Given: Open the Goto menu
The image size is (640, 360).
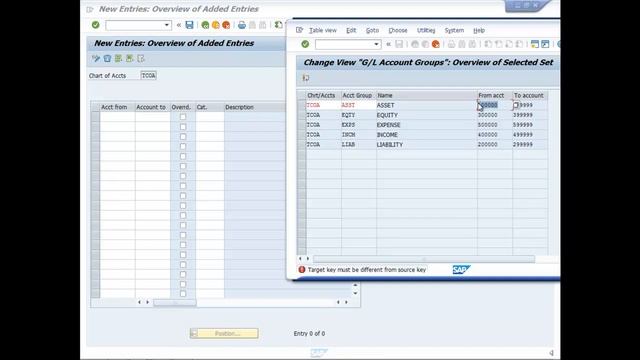Looking at the screenshot, I should 372,30.
